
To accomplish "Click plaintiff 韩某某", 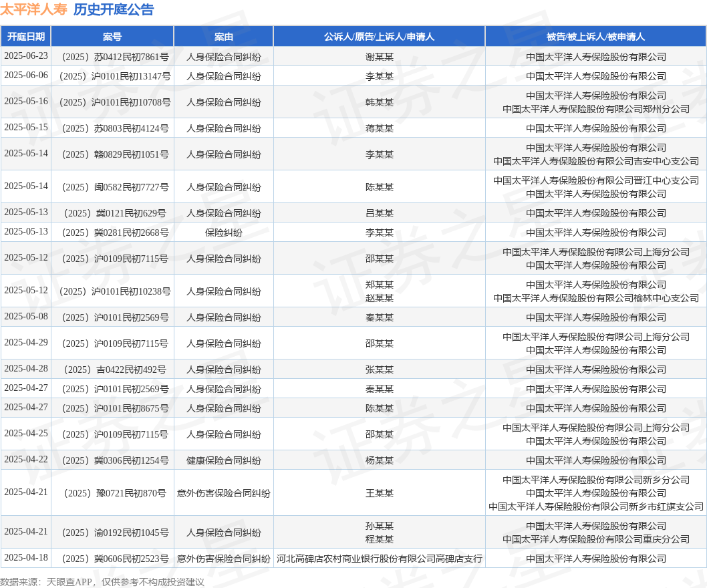I will click(x=379, y=102).
